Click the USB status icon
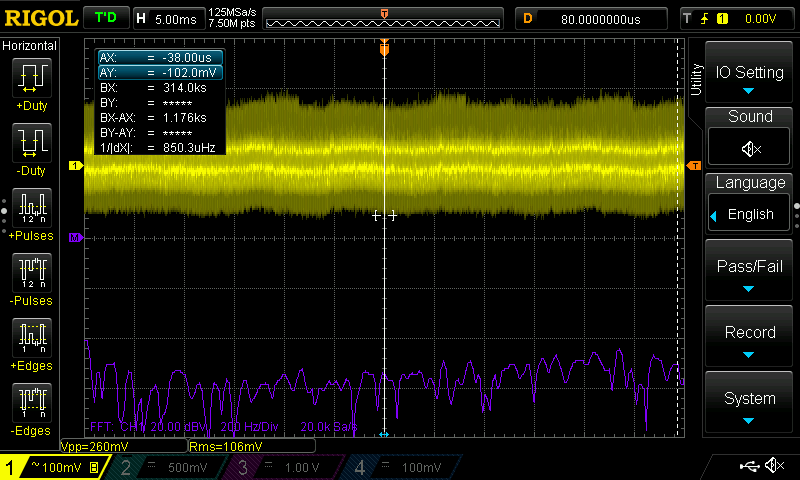800x480 pixels. pos(748,466)
